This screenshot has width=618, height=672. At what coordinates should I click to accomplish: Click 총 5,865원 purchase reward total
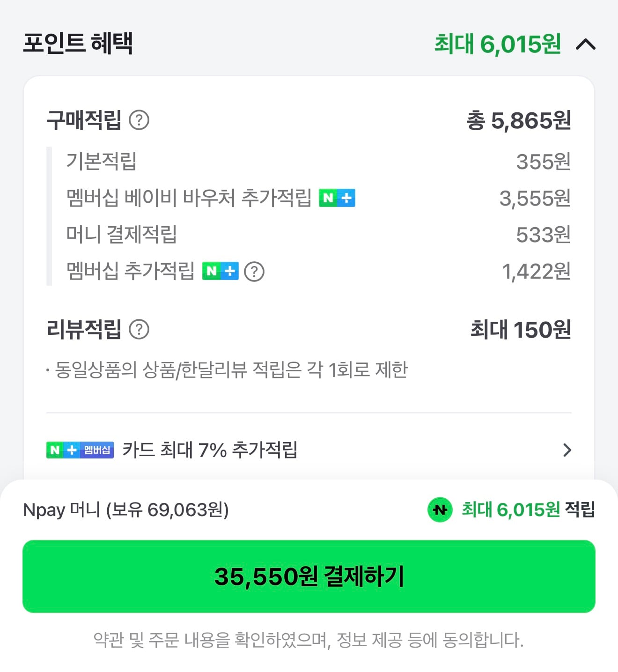click(519, 120)
